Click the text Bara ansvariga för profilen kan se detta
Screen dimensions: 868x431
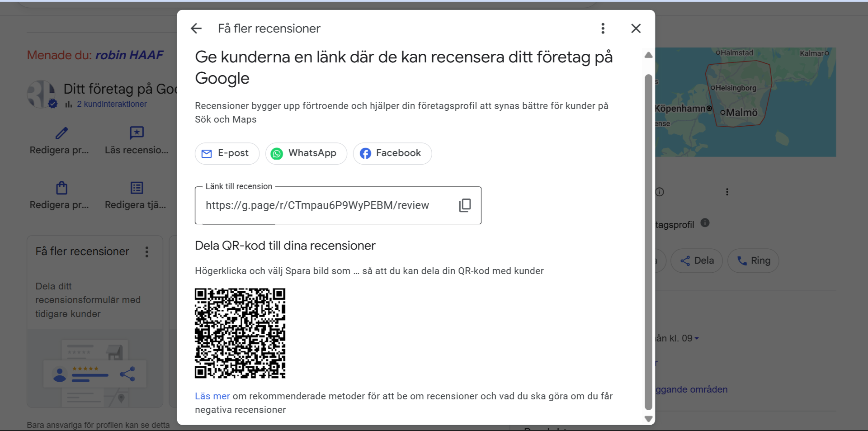pos(98,425)
